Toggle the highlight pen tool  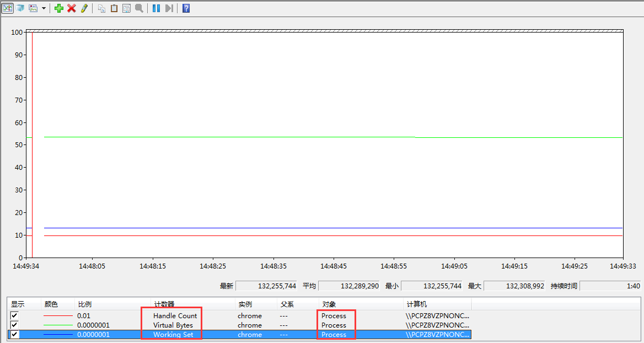[84, 8]
